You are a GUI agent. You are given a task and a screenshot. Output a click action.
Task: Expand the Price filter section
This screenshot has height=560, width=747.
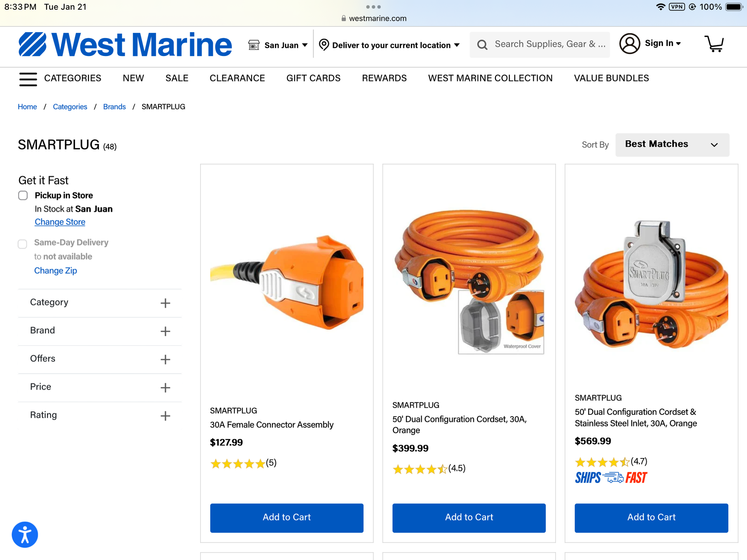(x=165, y=388)
